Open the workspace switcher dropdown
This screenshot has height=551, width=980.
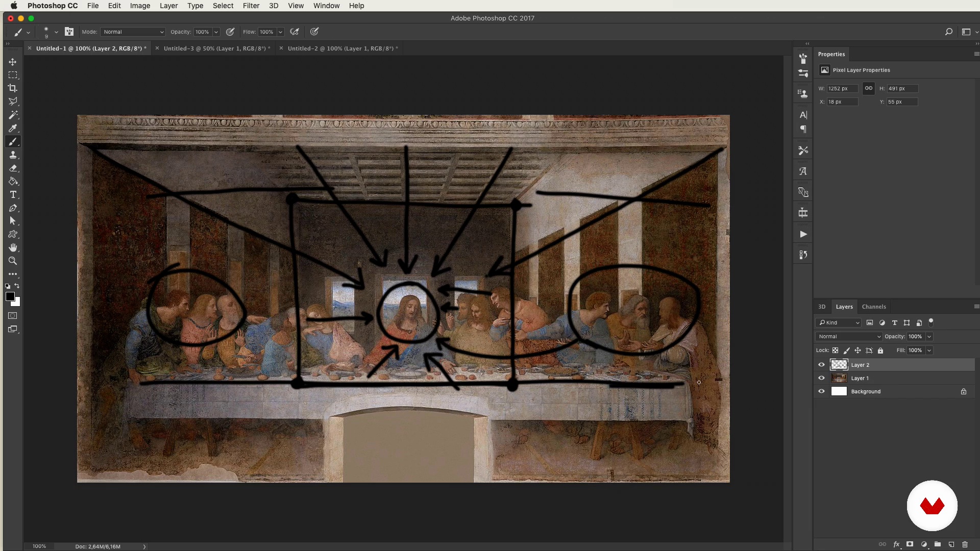click(x=969, y=32)
